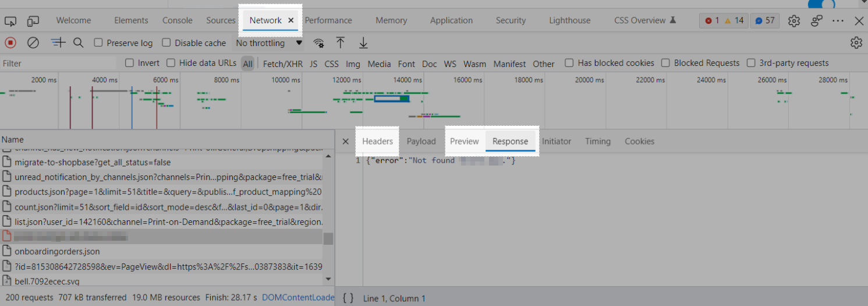The width and height of the screenshot is (868, 306).
Task: Toggle the filter funnel icon
Action: 58,43
